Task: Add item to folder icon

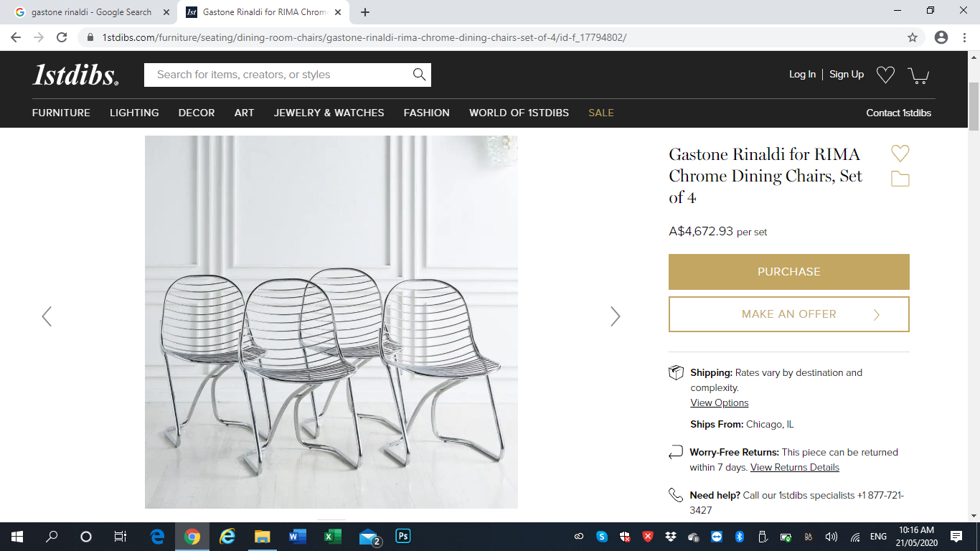Action: (900, 179)
